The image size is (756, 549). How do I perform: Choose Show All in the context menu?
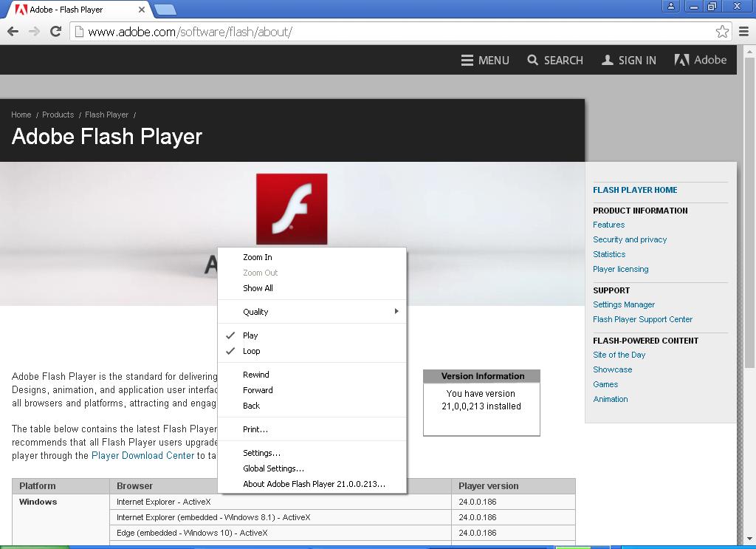click(312, 288)
